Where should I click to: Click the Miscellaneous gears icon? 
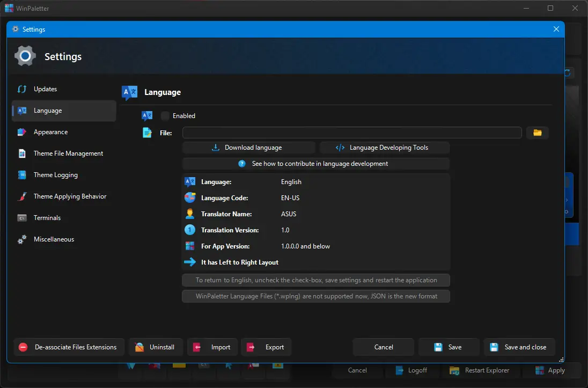[22, 239]
